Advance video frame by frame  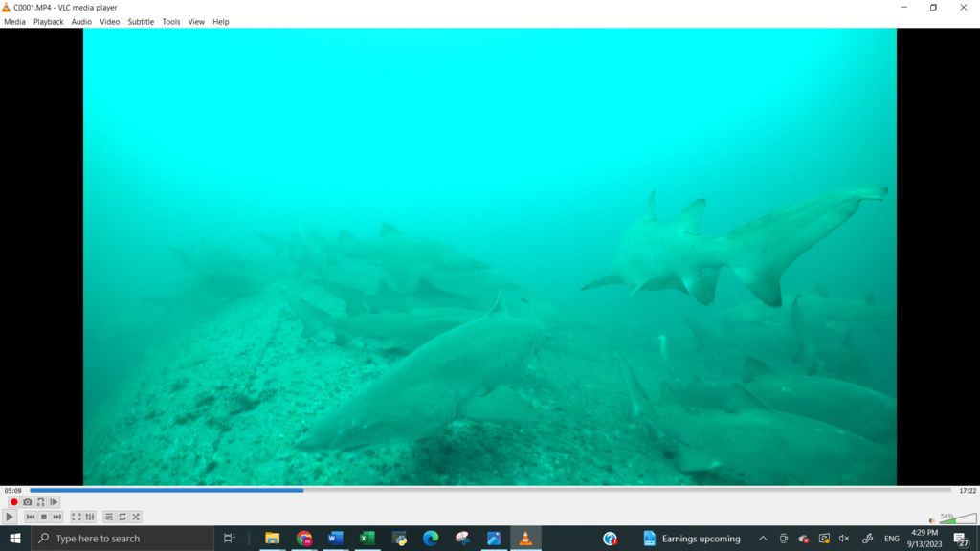[55, 502]
